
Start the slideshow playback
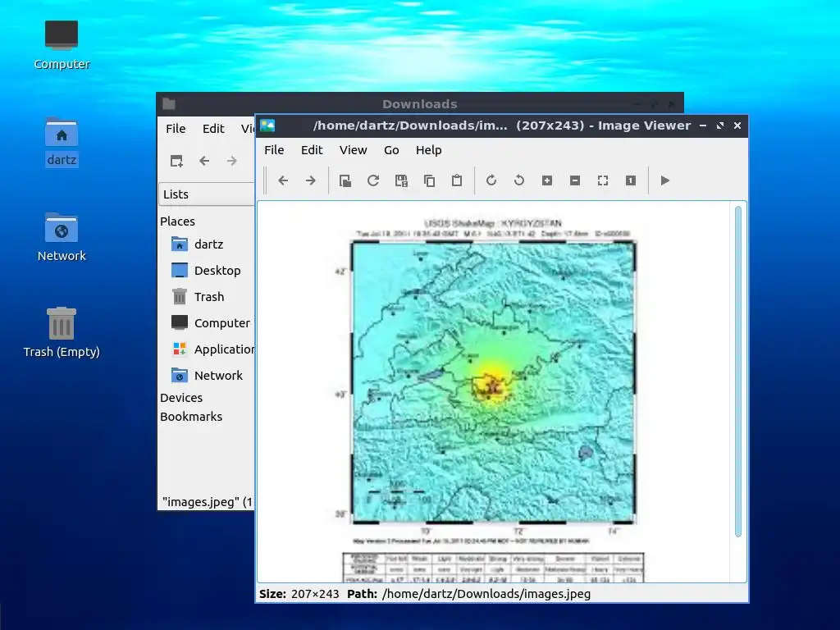point(665,180)
